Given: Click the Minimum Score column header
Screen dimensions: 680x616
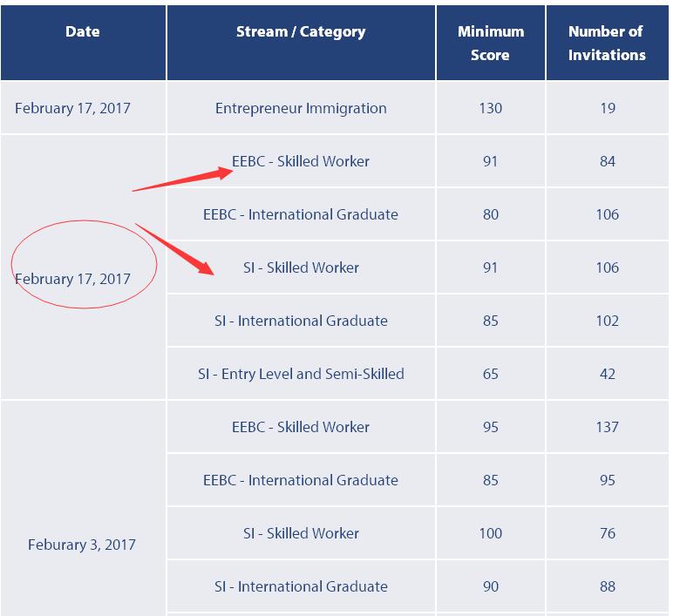Looking at the screenshot, I should click(x=491, y=43).
